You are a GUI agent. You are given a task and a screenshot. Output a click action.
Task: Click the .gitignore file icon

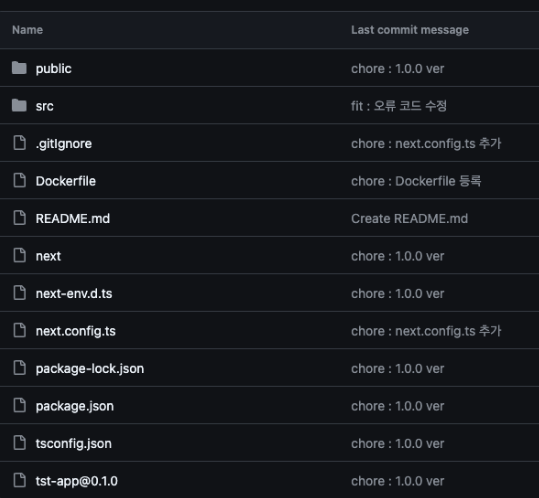(20, 143)
